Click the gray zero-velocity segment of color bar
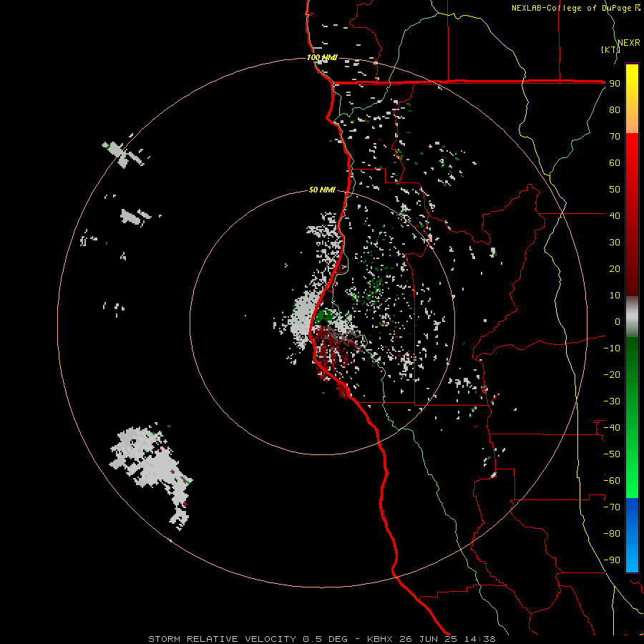 tap(632, 317)
